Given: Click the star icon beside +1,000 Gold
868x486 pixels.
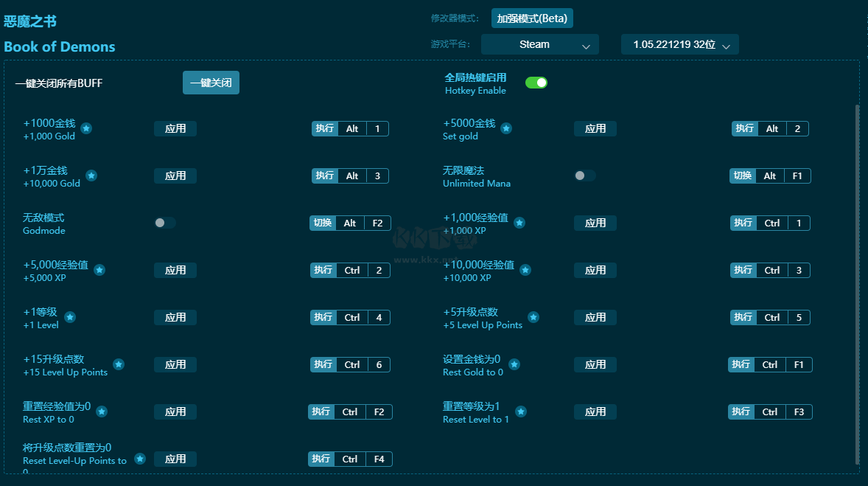Looking at the screenshot, I should 86,128.
